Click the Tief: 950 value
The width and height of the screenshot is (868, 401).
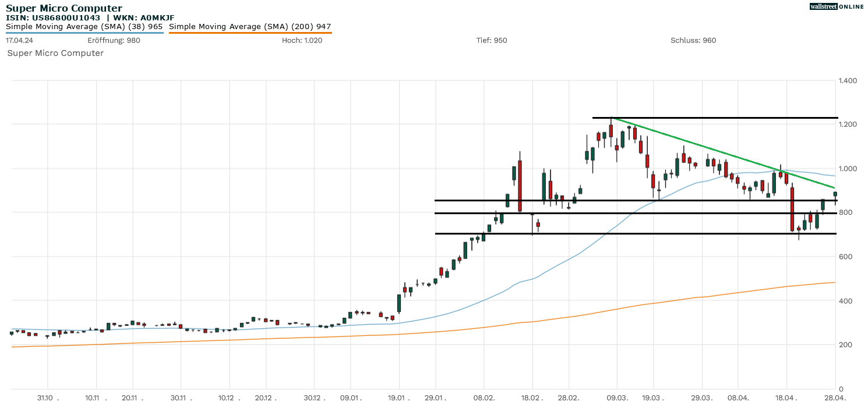tap(492, 40)
